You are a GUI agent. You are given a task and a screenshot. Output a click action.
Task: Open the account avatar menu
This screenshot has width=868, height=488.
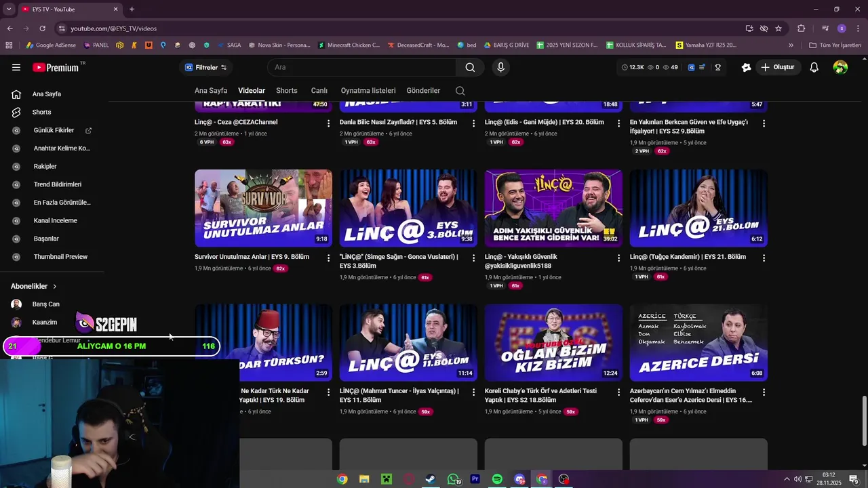pyautogui.click(x=841, y=67)
